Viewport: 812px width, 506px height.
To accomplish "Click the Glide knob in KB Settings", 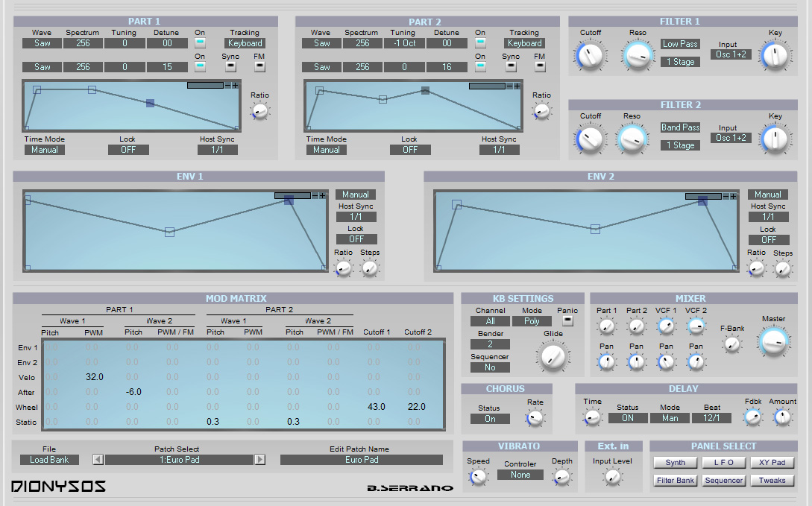I will click(553, 356).
